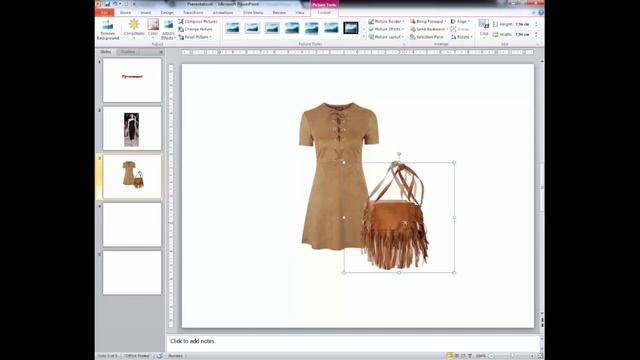The height and width of the screenshot is (360, 640).
Task: Switch to the Home ribbon tab
Action: pos(125,13)
